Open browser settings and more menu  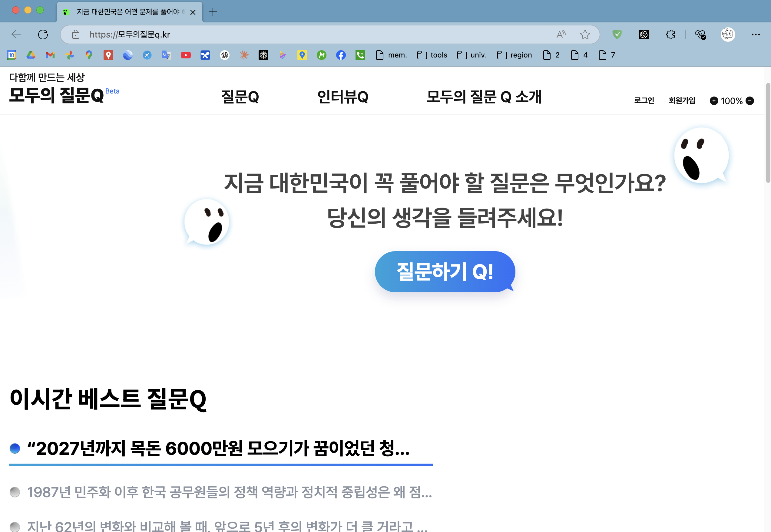(756, 34)
